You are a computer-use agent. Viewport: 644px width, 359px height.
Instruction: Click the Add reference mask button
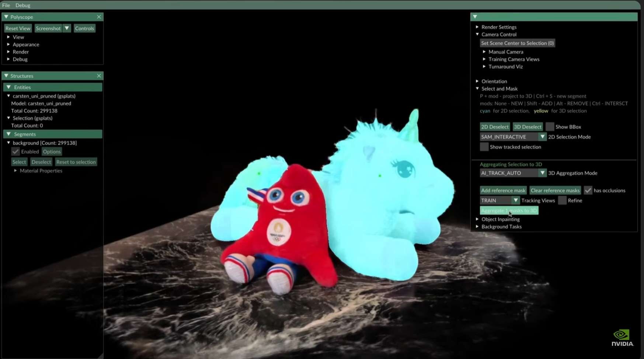click(x=503, y=191)
